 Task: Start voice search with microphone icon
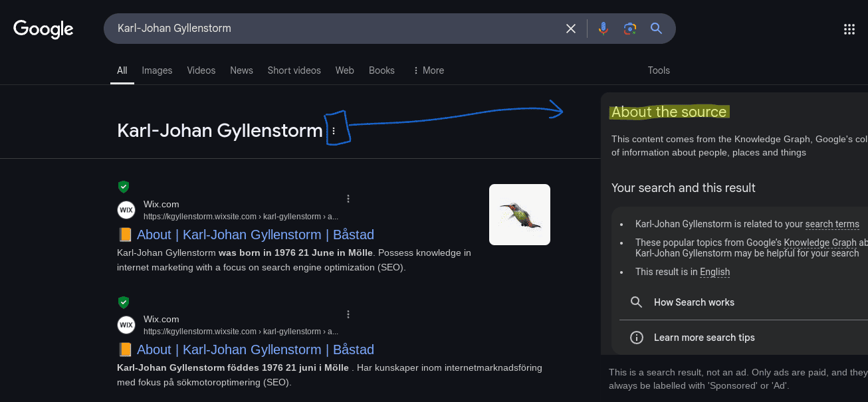[x=603, y=29]
